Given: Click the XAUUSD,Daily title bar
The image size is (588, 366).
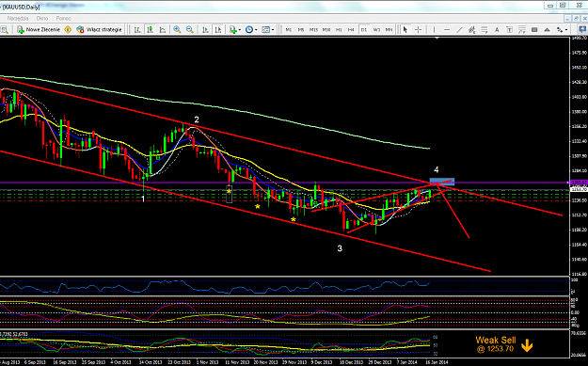Looking at the screenshot, I should click(21, 8).
